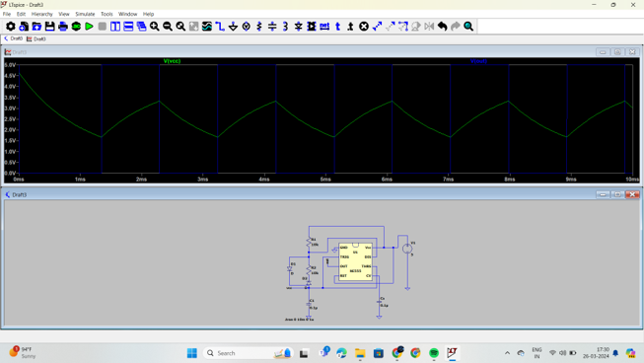
Task: Pick the Inductor component tool
Action: [285, 27]
